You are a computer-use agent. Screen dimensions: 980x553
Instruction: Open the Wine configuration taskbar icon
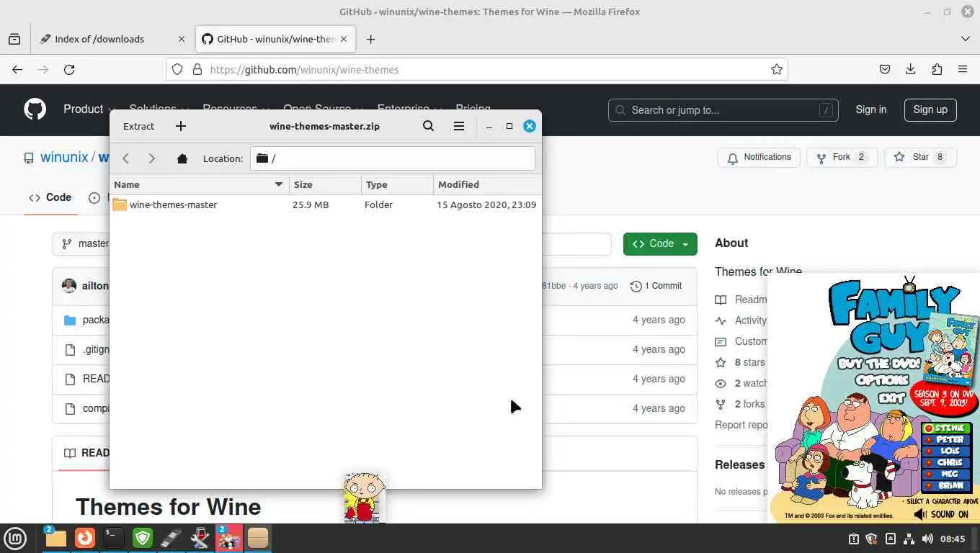tap(200, 538)
